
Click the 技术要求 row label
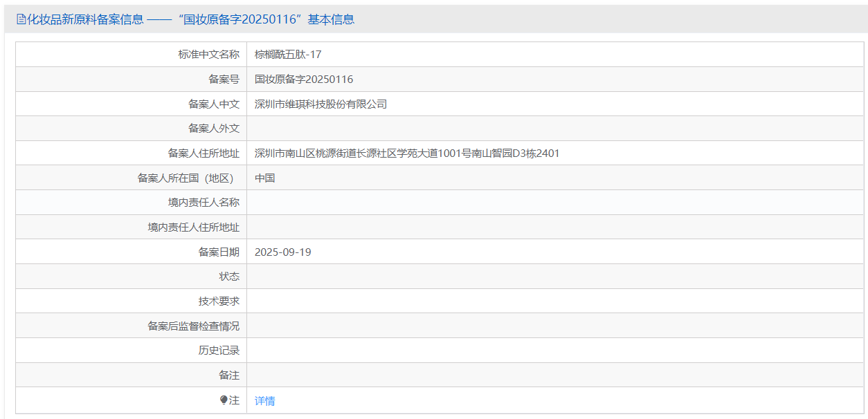tap(219, 301)
